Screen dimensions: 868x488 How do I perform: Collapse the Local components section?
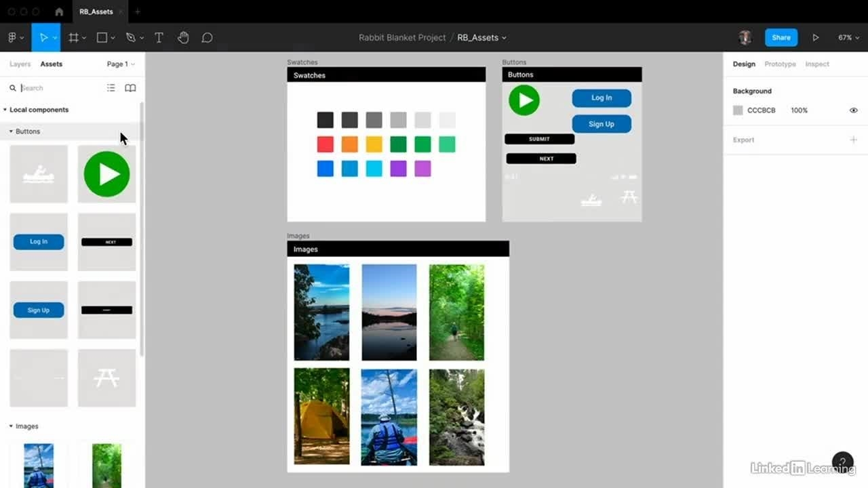5,110
